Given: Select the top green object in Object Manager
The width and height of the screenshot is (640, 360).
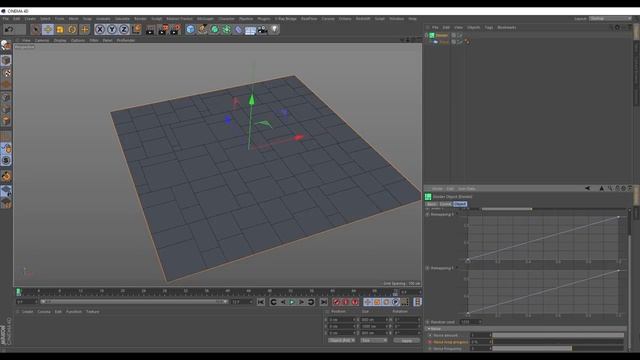Looking at the screenshot, I should 442,35.
